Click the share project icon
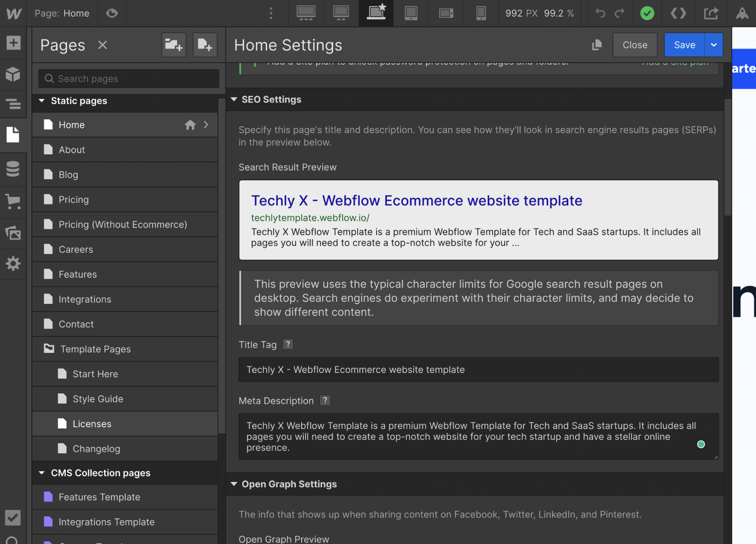The height and width of the screenshot is (544, 756). 711,13
